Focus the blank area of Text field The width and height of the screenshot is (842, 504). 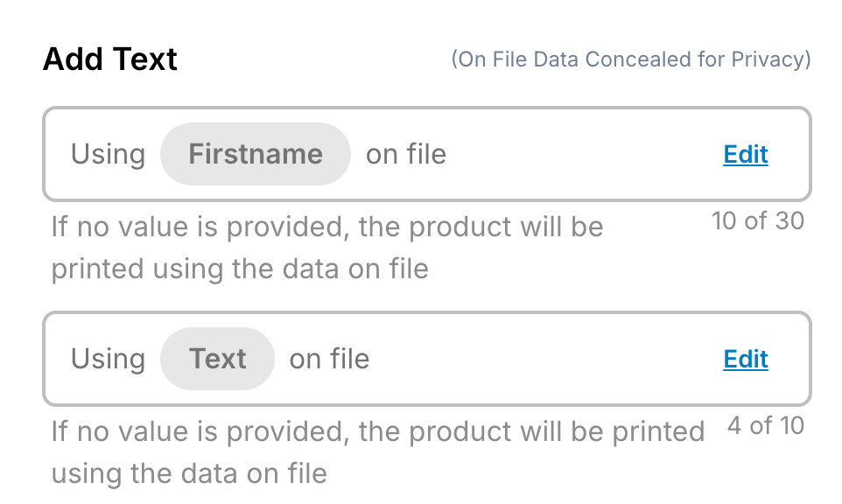pyautogui.click(x=543, y=360)
